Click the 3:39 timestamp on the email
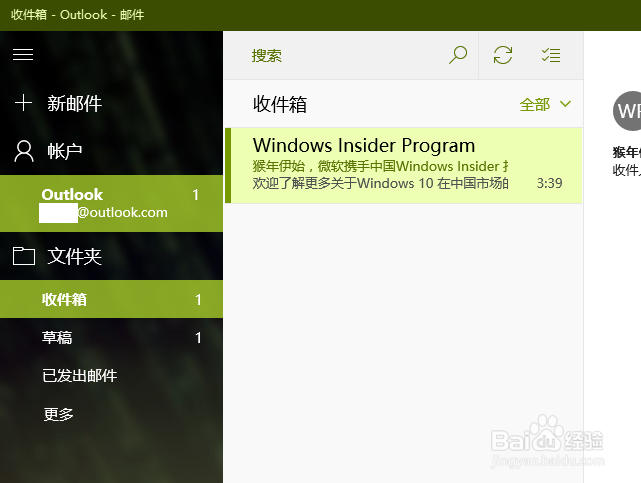 [x=549, y=183]
